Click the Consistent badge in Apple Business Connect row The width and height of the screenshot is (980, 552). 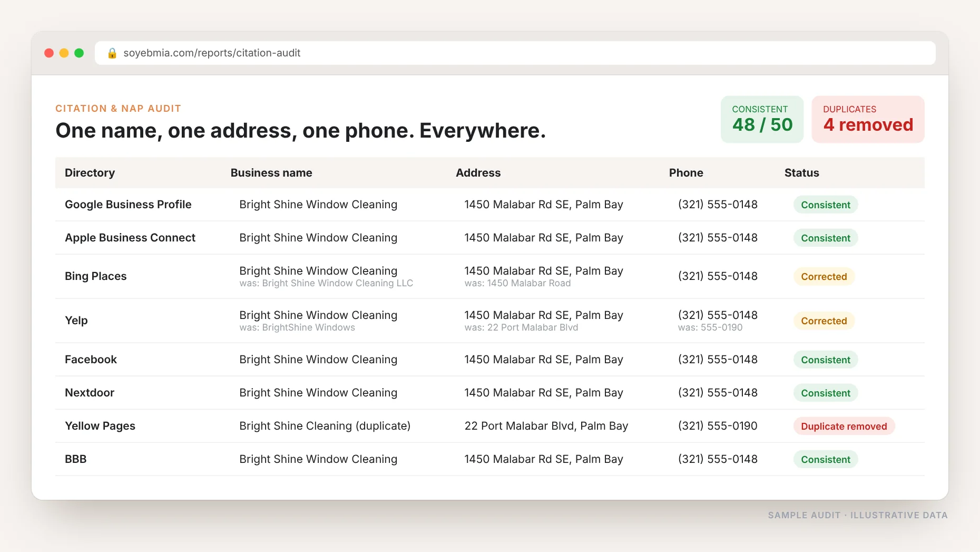point(826,238)
